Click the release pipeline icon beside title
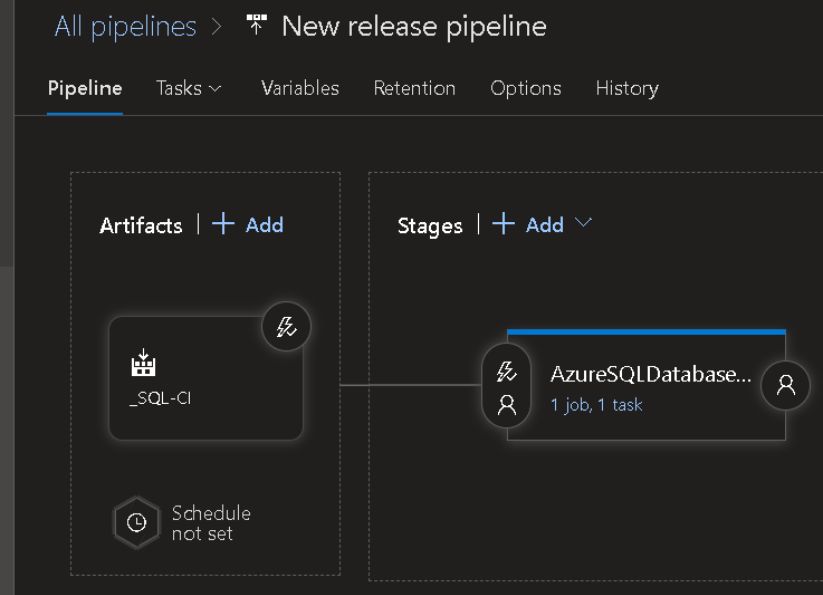The image size is (823, 595). tap(256, 27)
